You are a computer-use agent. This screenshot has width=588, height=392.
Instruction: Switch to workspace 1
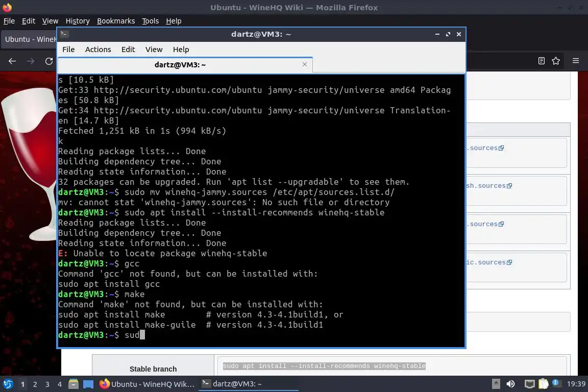pyautogui.click(x=22, y=384)
